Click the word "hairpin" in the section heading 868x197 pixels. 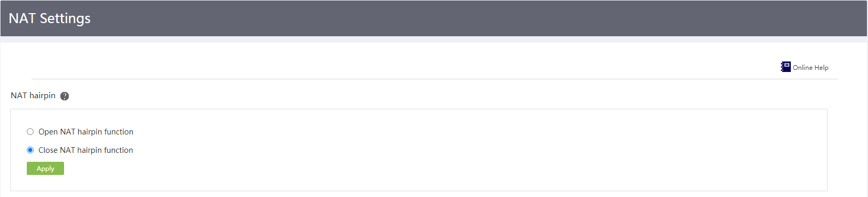pos(43,95)
